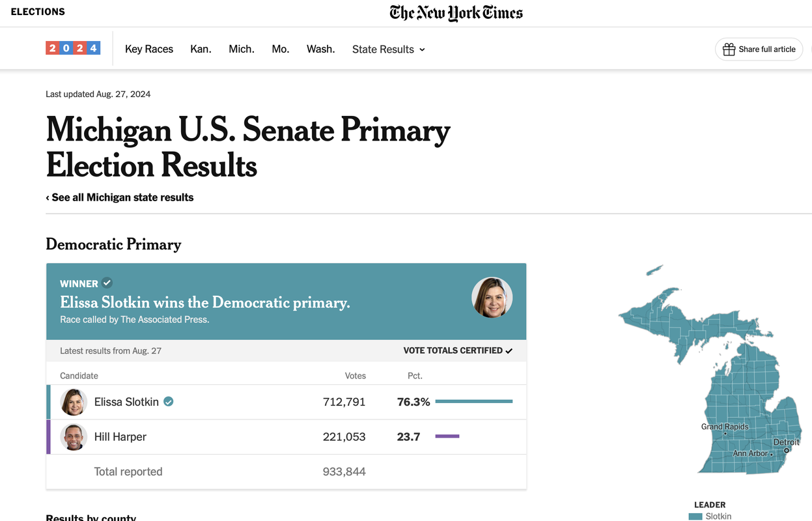Click the Share full article button
812x521 pixels.
point(759,49)
